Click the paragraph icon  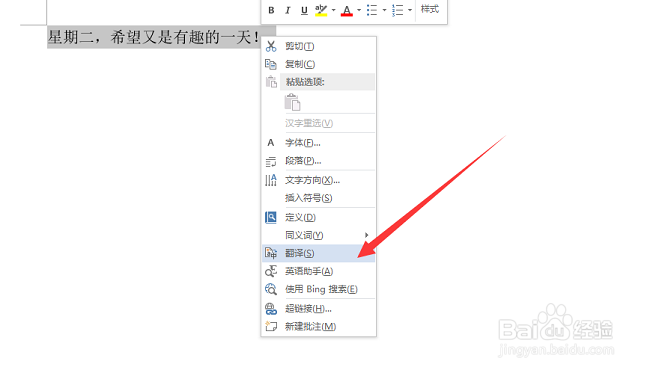(271, 161)
